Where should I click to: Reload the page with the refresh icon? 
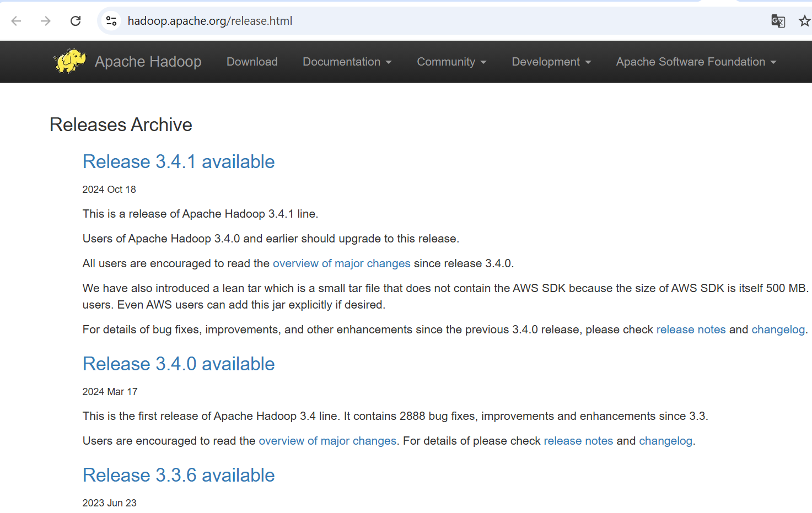click(x=76, y=21)
